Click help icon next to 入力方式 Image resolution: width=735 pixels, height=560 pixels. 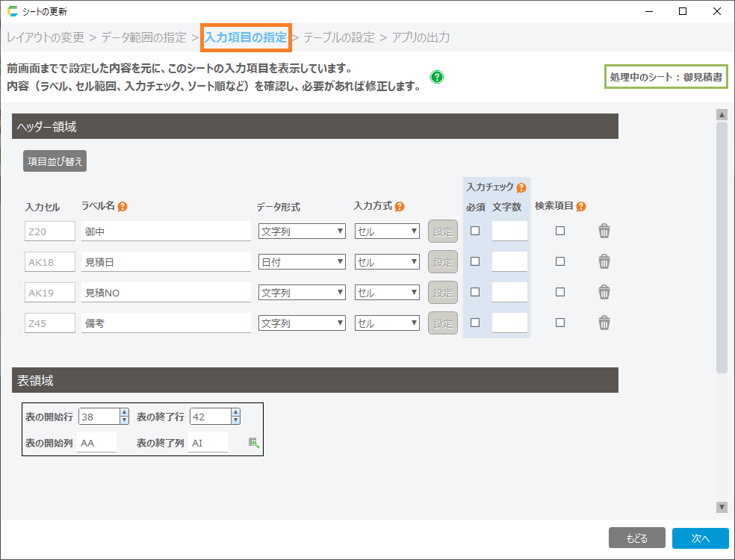(400, 207)
